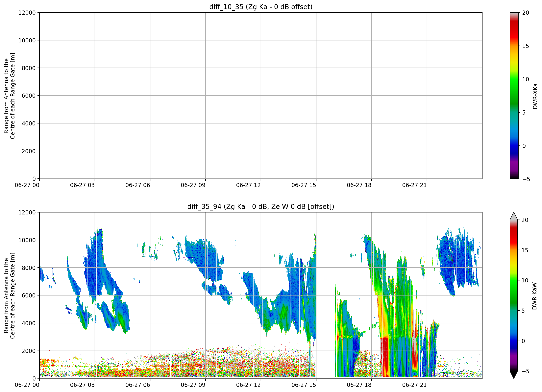Click the '4000' tick on the top plot
The image size is (542, 392).
click(29, 123)
